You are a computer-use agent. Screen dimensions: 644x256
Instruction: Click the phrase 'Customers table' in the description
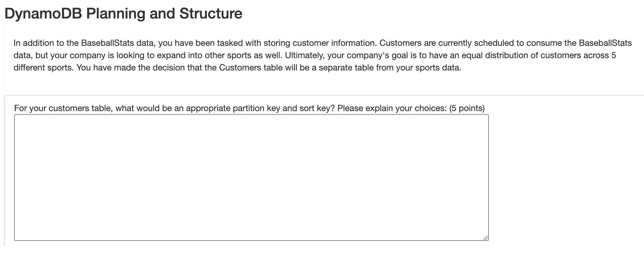coord(244,67)
